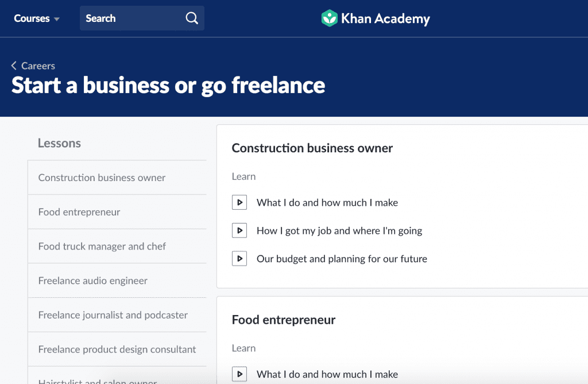This screenshot has height=384, width=588.
Task: Play Food entrepreneur's first video icon
Action: coord(239,374)
